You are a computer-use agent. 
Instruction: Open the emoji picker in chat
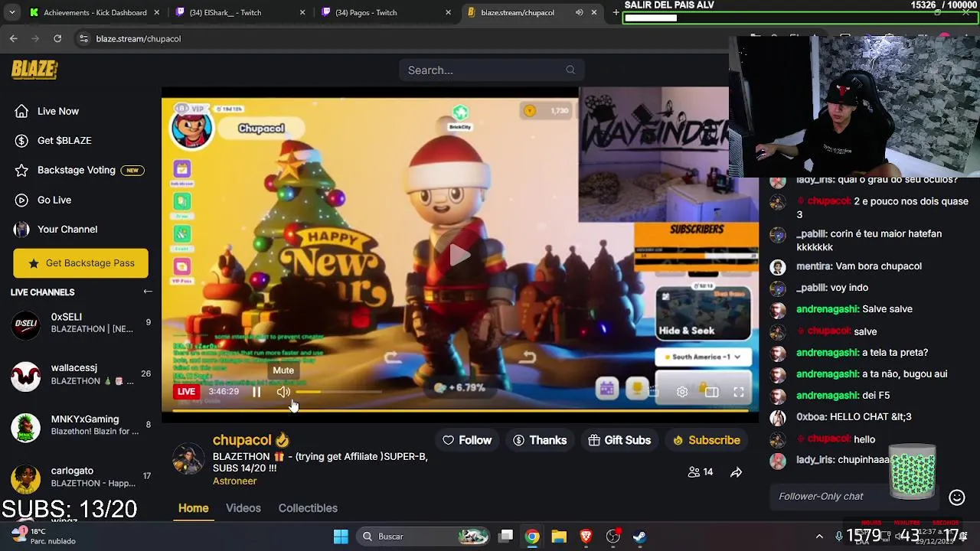click(957, 497)
